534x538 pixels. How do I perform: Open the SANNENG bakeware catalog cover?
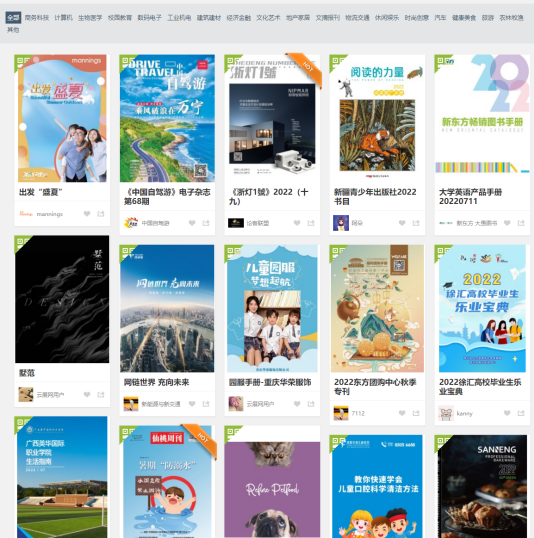click(482, 486)
